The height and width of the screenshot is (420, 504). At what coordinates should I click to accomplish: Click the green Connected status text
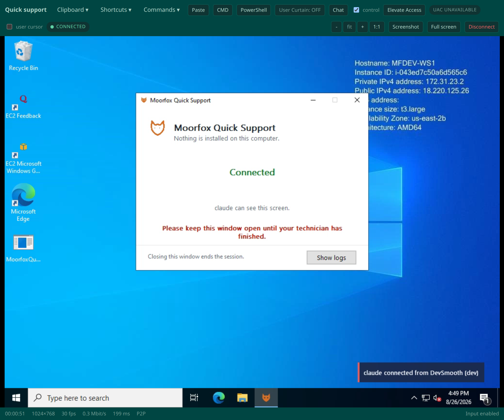pos(252,172)
